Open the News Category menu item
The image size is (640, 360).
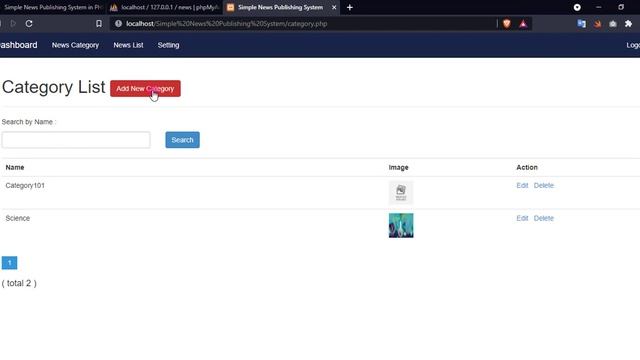pos(75,45)
